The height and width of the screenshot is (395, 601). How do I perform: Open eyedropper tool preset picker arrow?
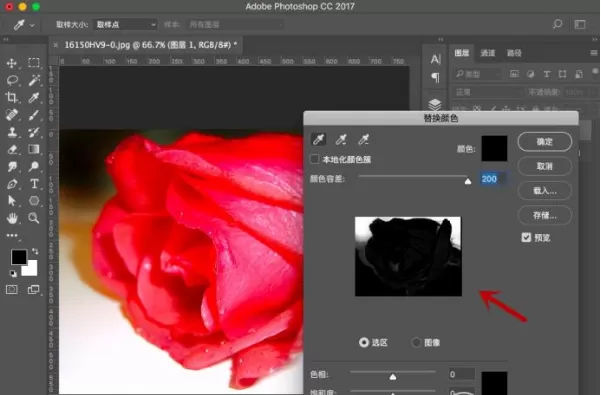pos(32,25)
